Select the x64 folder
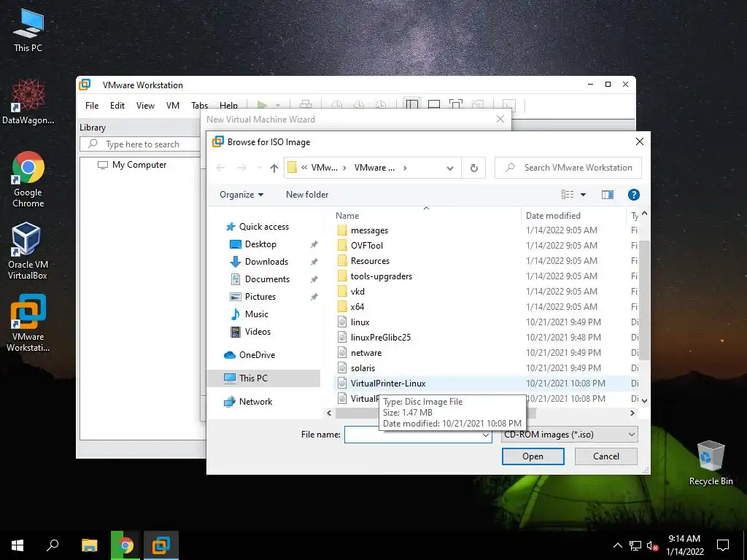 tap(357, 307)
